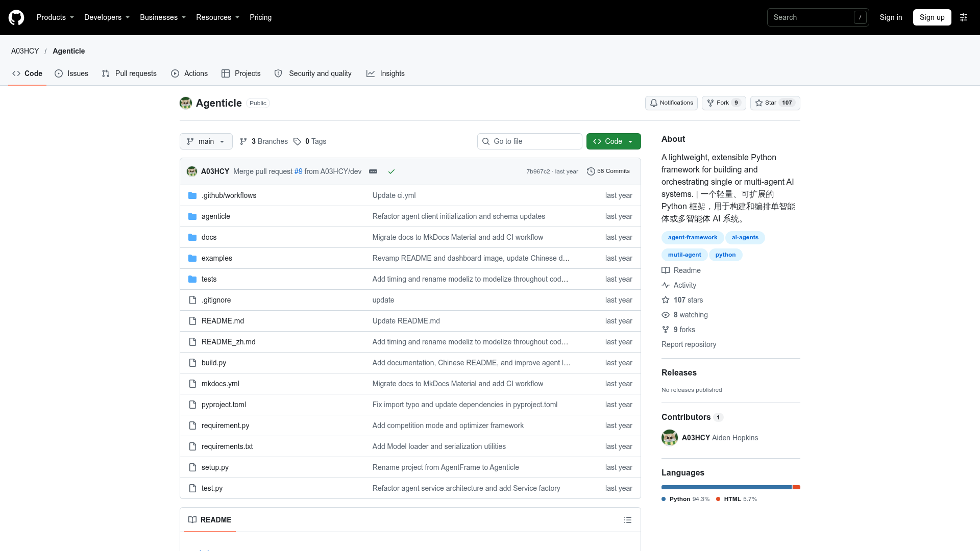Focus the Go to file field
Screen dimensions: 980x551
coord(530,141)
